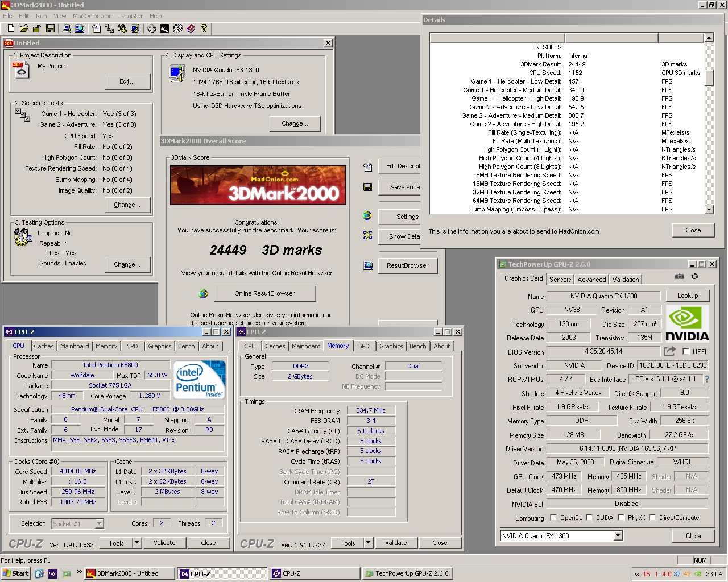Click the Online ResultBrowser button
This screenshot has width=728, height=582.
click(x=264, y=293)
